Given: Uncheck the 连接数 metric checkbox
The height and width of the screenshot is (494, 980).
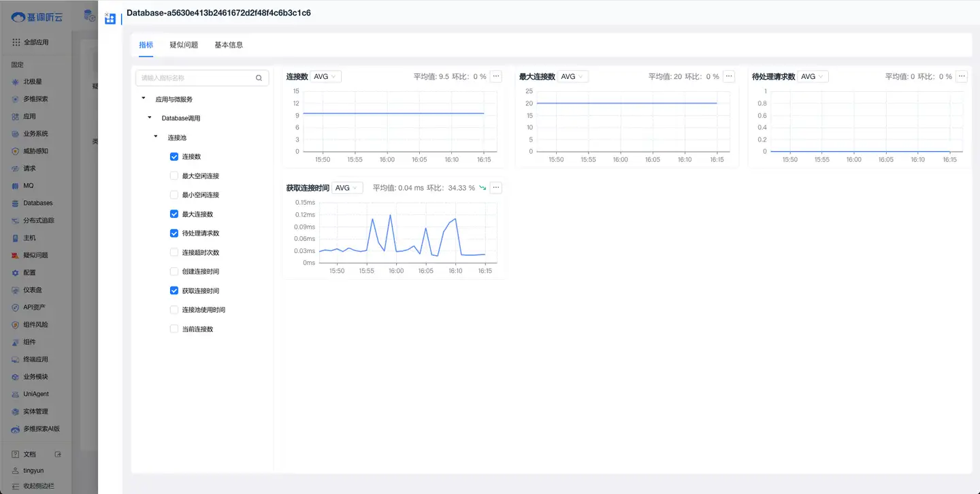Looking at the screenshot, I should tap(174, 157).
